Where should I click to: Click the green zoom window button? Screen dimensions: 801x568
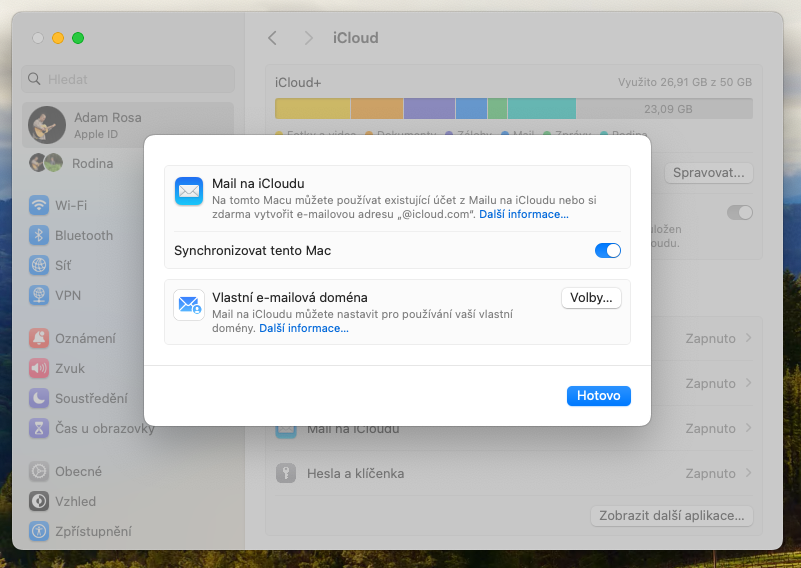point(78,38)
